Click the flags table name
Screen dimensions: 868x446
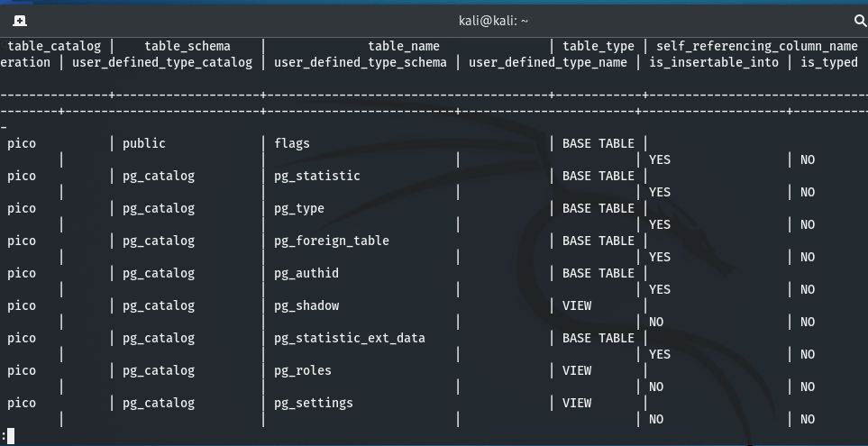coord(292,143)
